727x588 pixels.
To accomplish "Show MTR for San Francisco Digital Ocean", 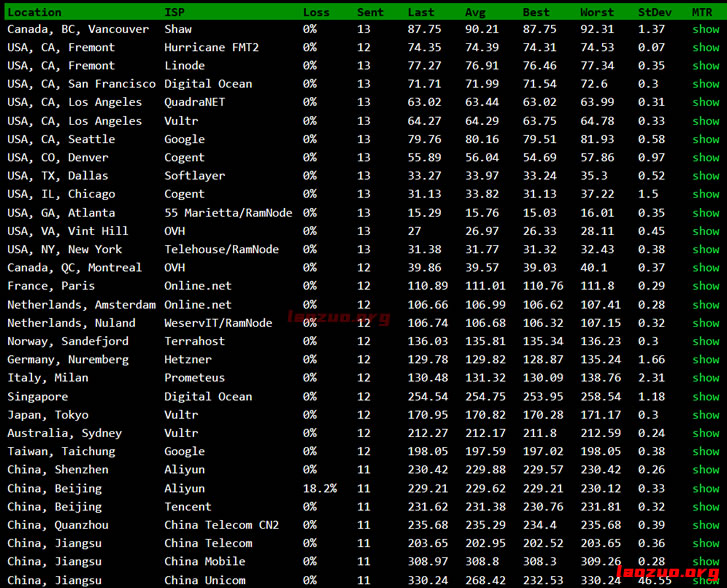I will pyautogui.click(x=705, y=84).
